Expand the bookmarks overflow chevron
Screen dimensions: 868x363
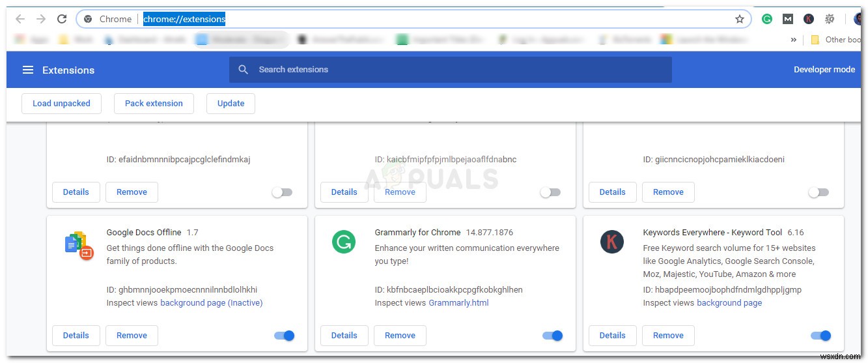click(x=794, y=40)
